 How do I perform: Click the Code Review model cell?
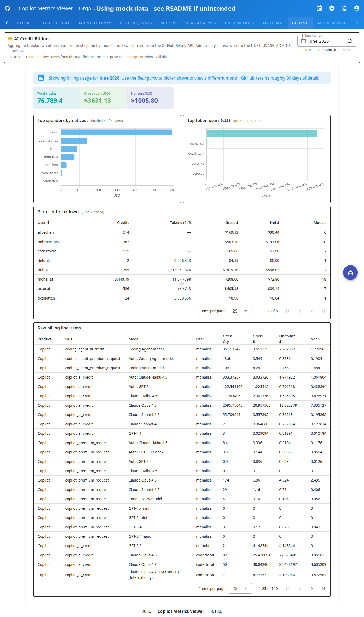click(145, 499)
